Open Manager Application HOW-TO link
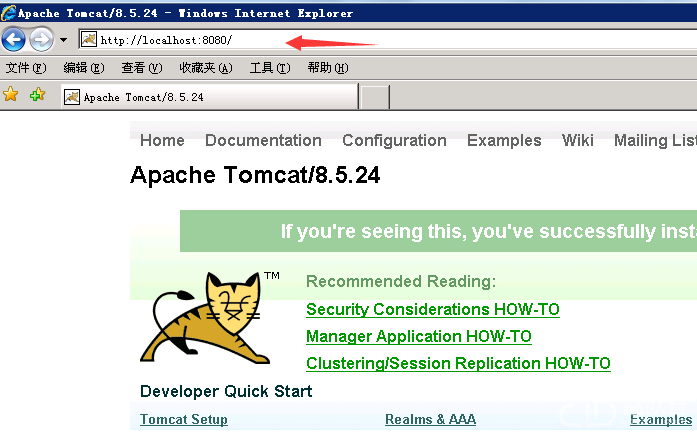The width and height of the screenshot is (697, 437). click(x=419, y=337)
